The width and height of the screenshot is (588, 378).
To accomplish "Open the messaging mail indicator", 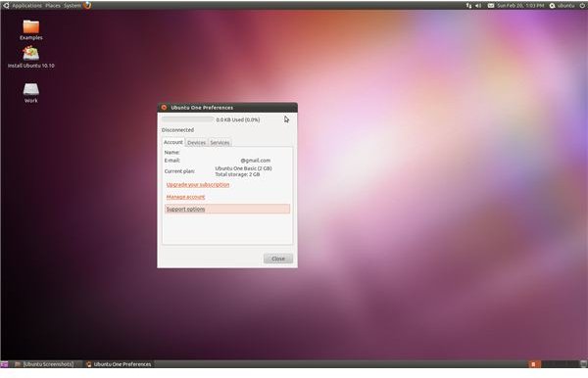I will click(491, 6).
